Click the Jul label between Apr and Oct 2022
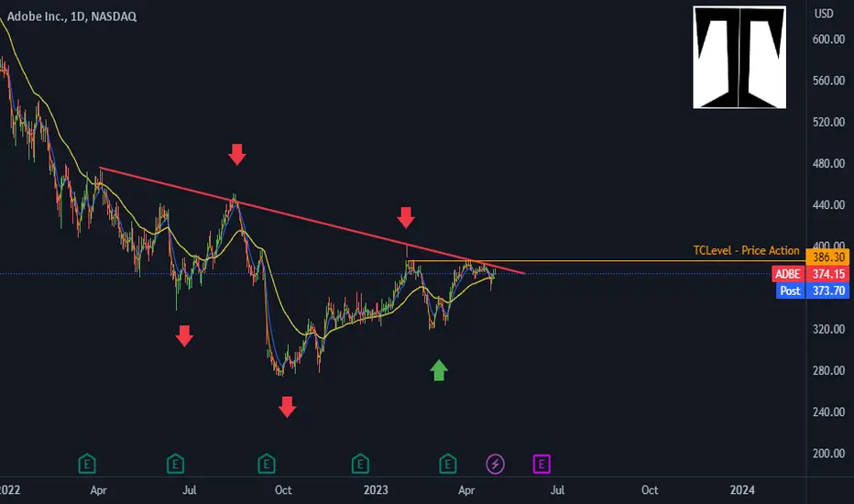854x504 pixels. pos(190,490)
